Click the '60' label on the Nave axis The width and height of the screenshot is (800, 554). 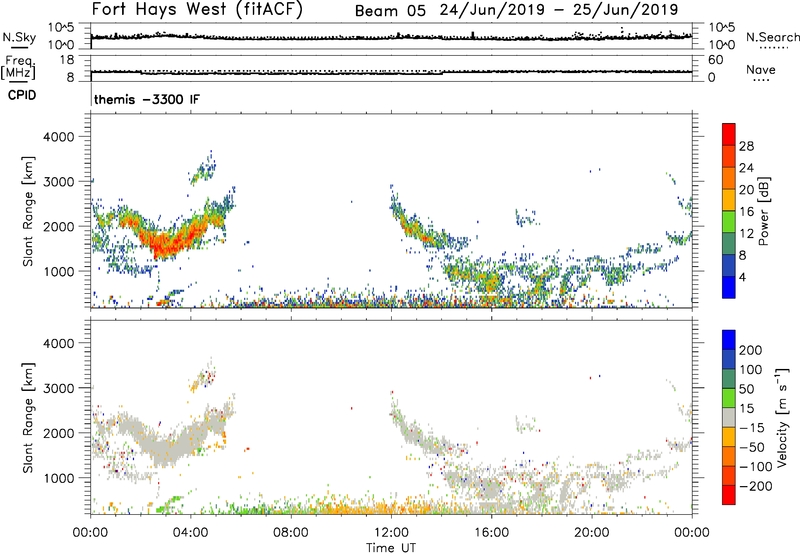click(x=715, y=60)
